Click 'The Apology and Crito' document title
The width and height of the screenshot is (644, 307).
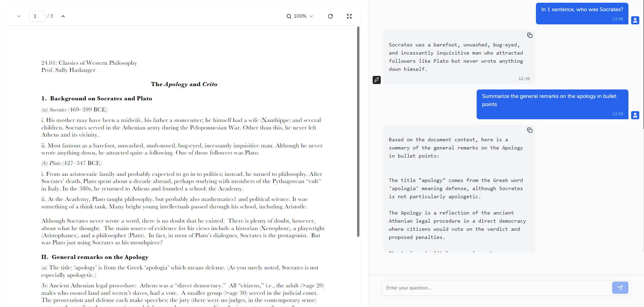pyautogui.click(x=184, y=84)
